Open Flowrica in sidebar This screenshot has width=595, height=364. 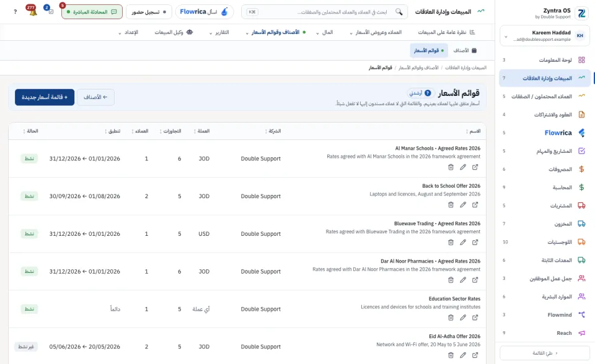(544, 132)
